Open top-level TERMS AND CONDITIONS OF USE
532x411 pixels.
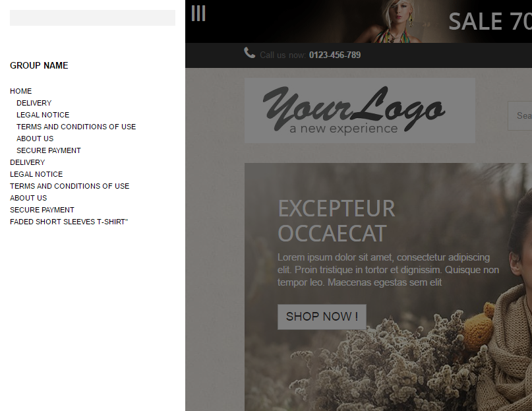pos(70,186)
